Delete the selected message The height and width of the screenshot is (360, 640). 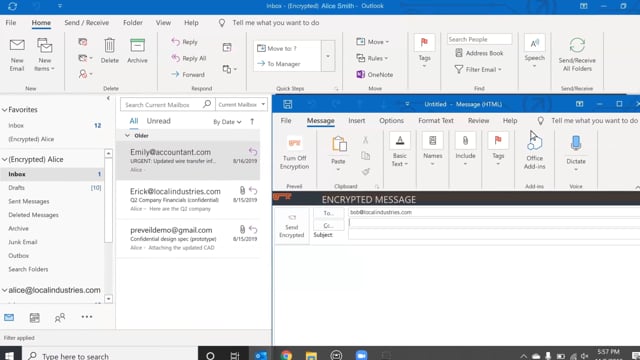109,51
